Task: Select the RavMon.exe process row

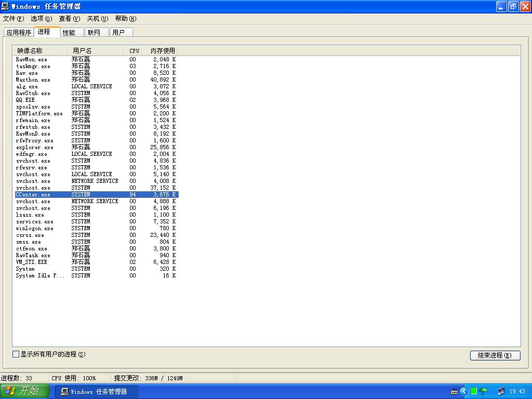Action: (96, 59)
